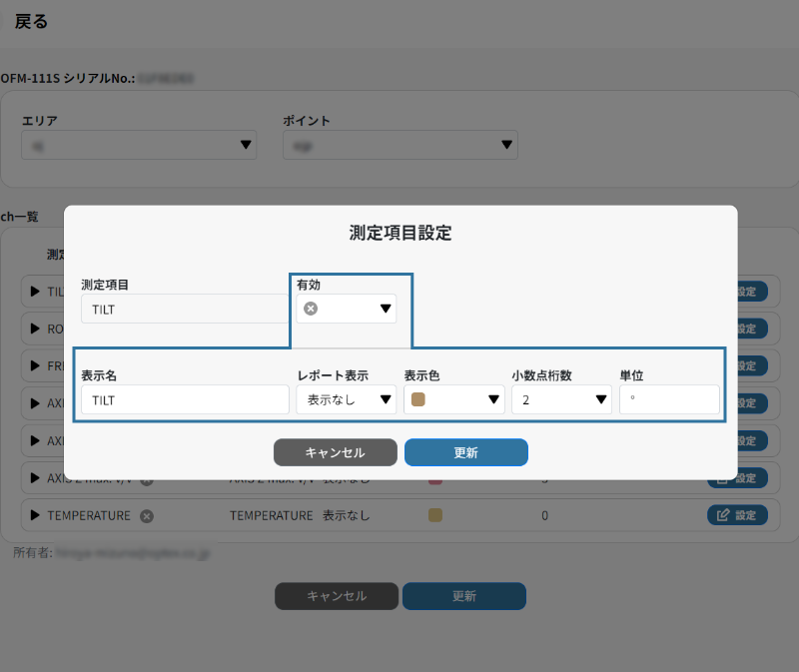
Task: Click the X status icon beside TEMPERATURE
Action: point(147,516)
